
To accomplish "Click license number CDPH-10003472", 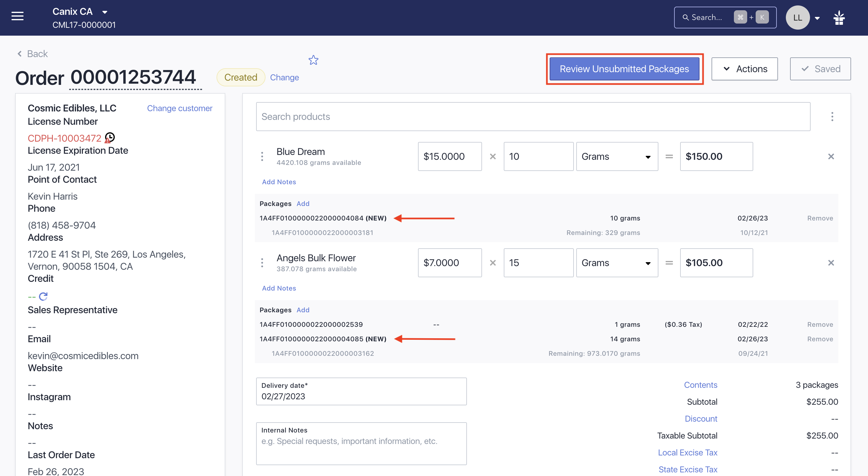I will [64, 138].
